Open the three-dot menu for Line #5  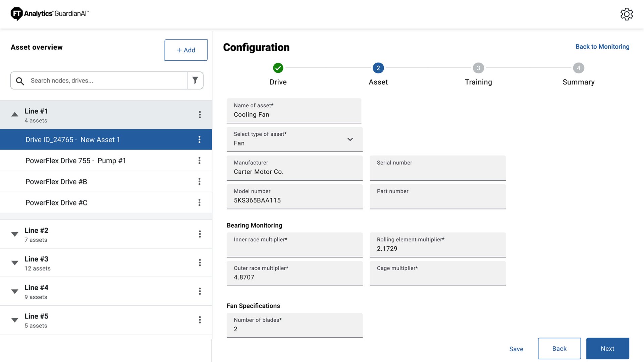click(x=200, y=320)
